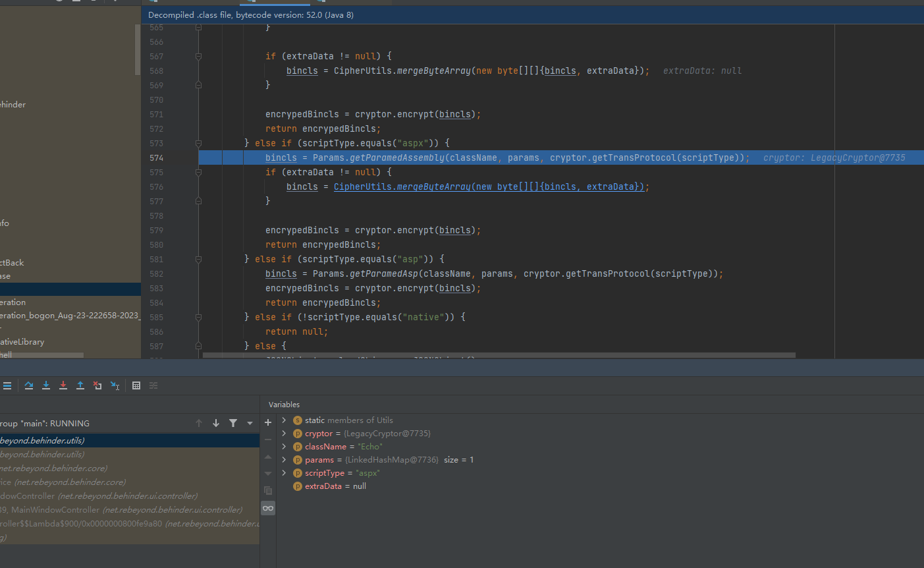
Task: Toggle the frames filter funnel icon
Action: 233,423
